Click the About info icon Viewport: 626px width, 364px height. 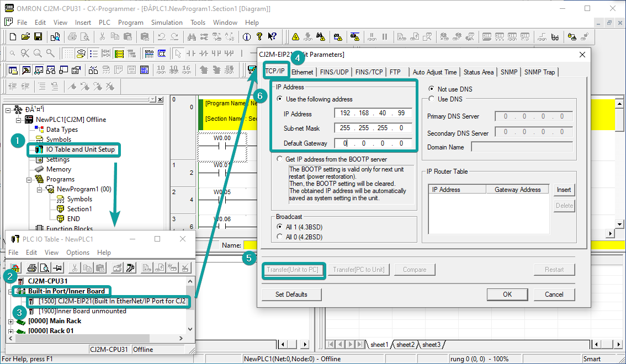point(246,36)
